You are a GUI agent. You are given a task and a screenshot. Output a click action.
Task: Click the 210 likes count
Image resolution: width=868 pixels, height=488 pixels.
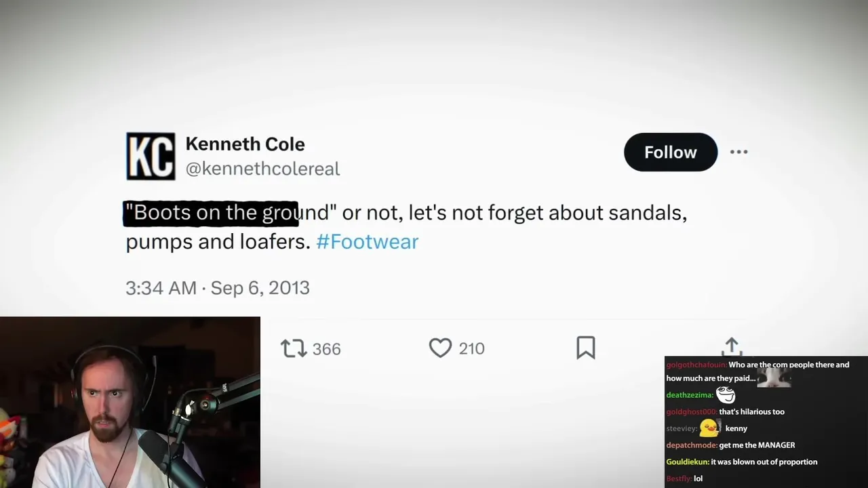point(471,349)
